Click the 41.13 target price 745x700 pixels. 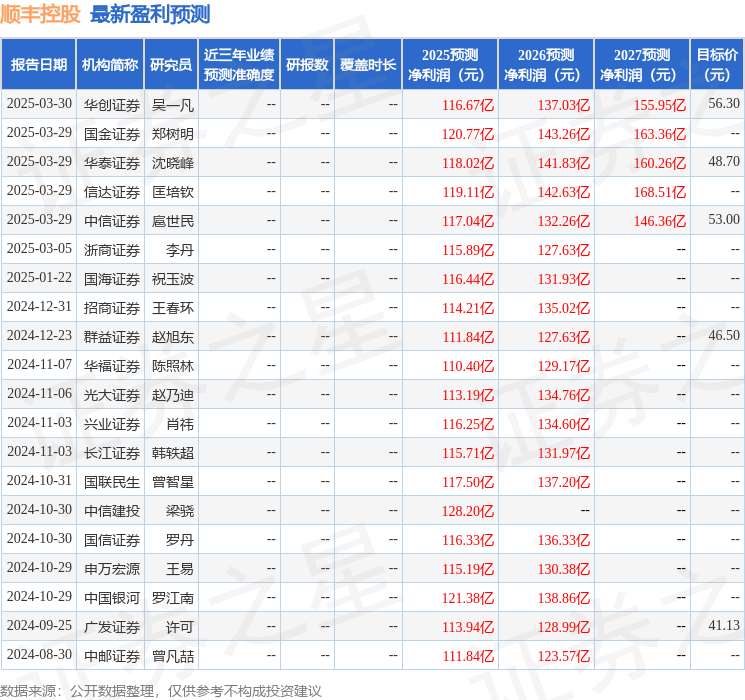724,625
